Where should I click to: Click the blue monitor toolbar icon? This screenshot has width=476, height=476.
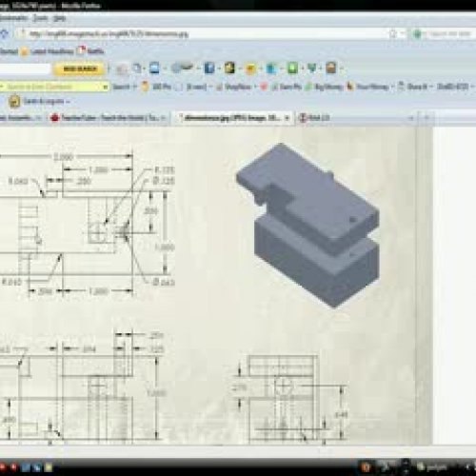[154, 69]
